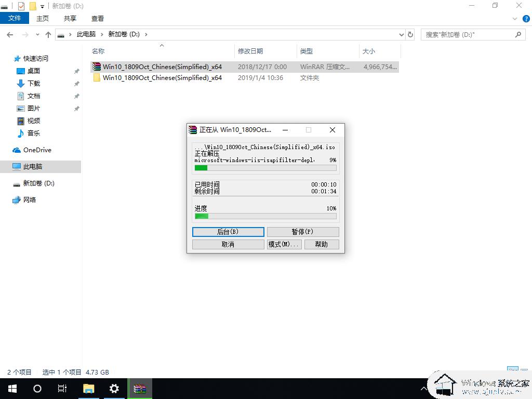Go back using the back arrow
532x399 pixels.
[10, 35]
